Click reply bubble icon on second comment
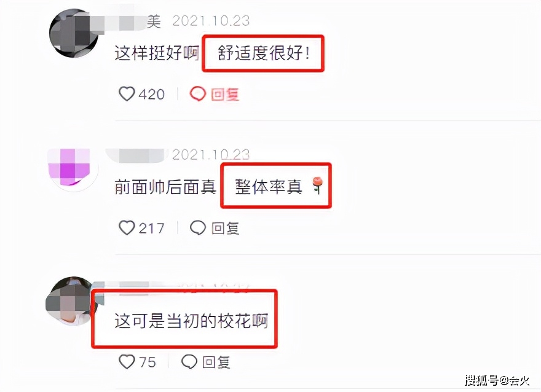 (x=198, y=227)
